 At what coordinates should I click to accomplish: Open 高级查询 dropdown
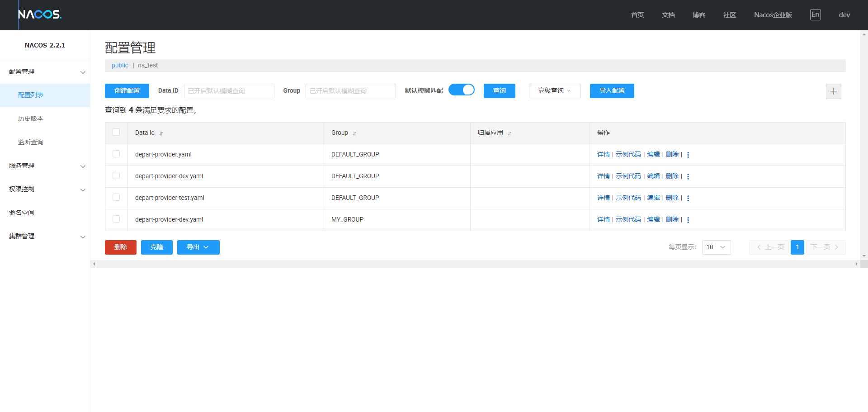555,91
